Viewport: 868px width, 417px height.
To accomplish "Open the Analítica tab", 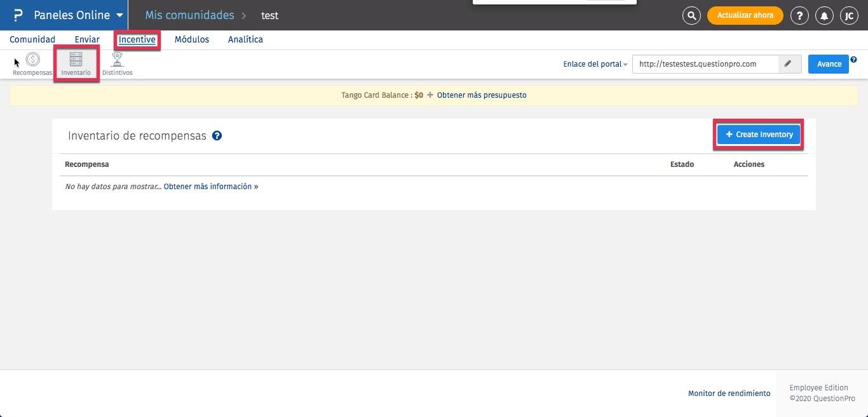I will (245, 39).
